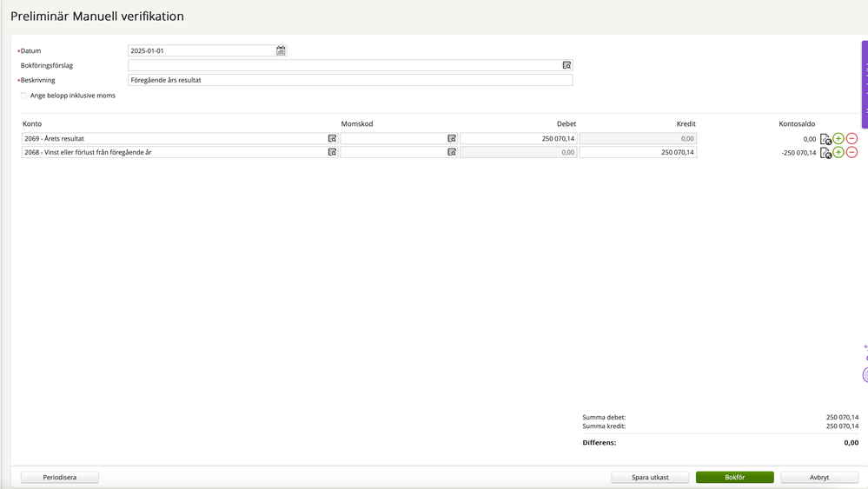Click document search icon on 2069 row
The width and height of the screenshot is (868, 489).
825,139
